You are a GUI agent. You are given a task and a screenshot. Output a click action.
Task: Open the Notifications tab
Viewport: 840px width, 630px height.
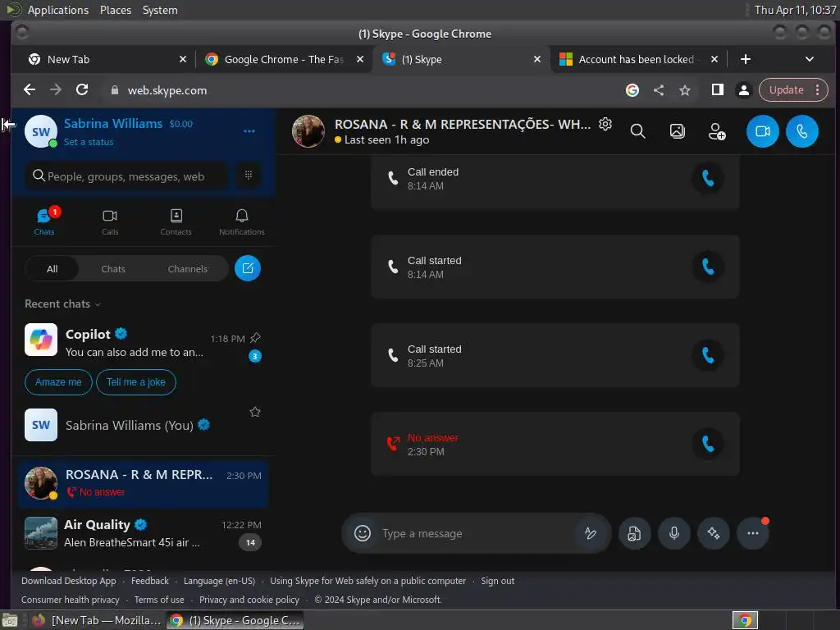(242, 221)
